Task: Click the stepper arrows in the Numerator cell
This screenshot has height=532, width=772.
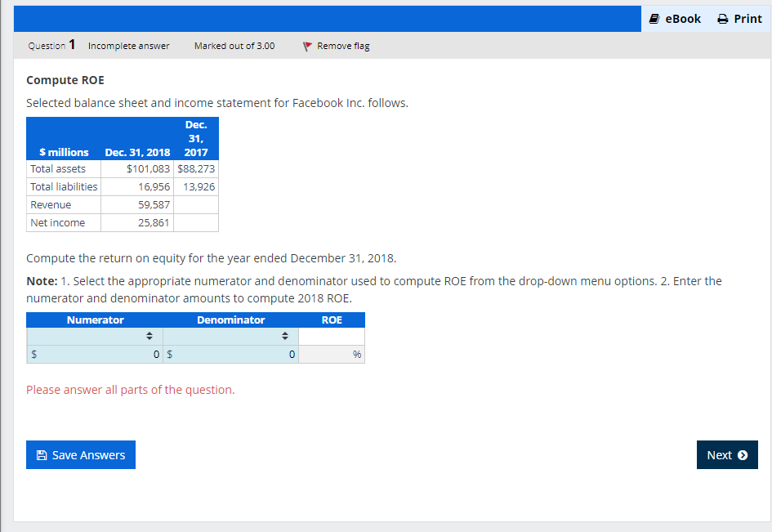Action: click(149, 335)
